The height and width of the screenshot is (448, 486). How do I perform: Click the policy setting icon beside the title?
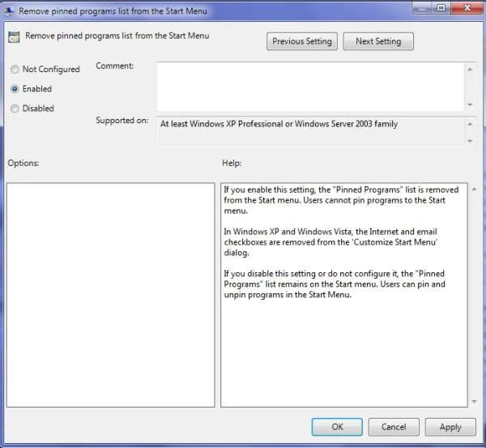pyautogui.click(x=14, y=37)
